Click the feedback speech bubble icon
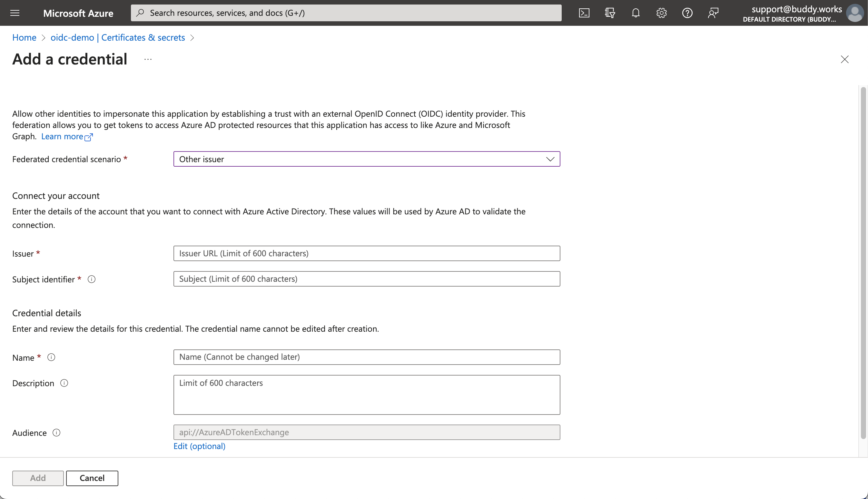This screenshot has height=499, width=868. tap(713, 13)
